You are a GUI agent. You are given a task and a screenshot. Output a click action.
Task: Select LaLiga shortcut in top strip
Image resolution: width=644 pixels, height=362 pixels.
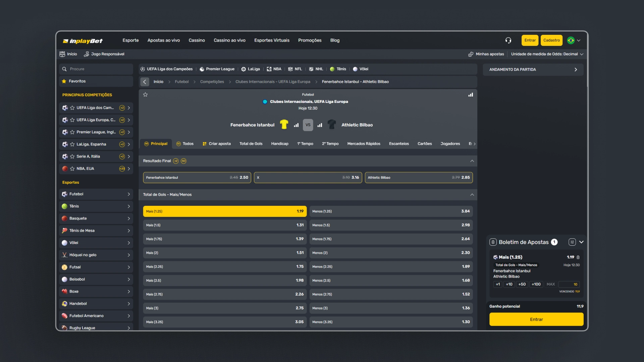(x=251, y=69)
